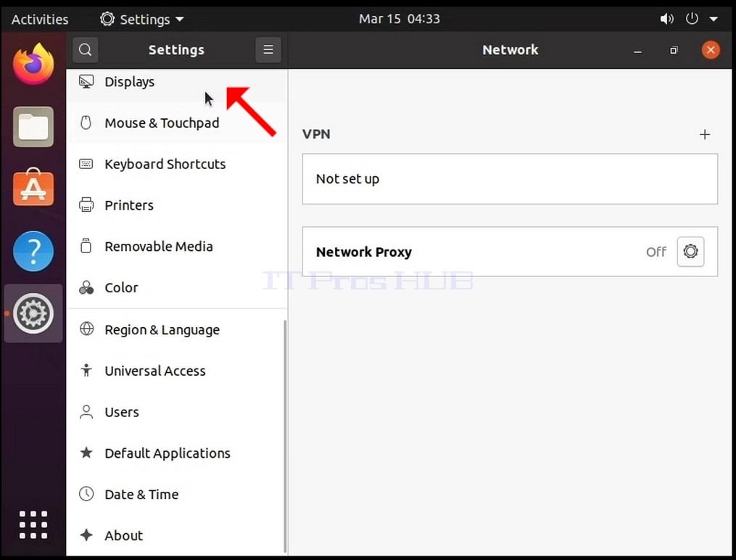The image size is (736, 560).
Task: Click the Default Applications star icon
Action: tap(86, 453)
